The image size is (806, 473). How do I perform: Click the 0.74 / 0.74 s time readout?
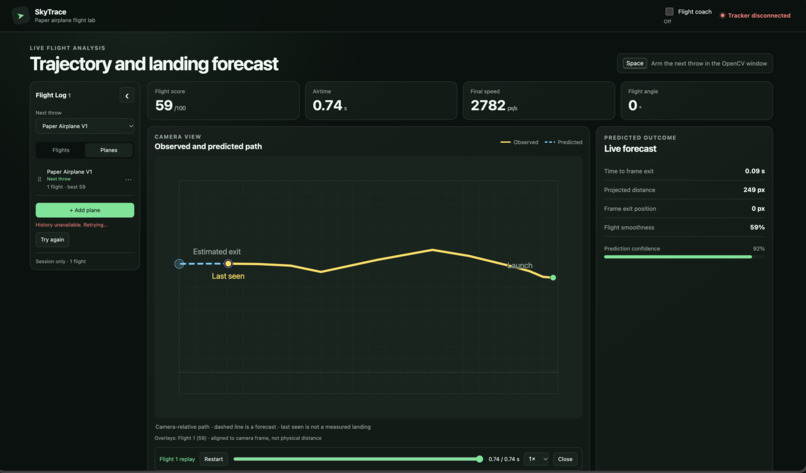tap(504, 459)
